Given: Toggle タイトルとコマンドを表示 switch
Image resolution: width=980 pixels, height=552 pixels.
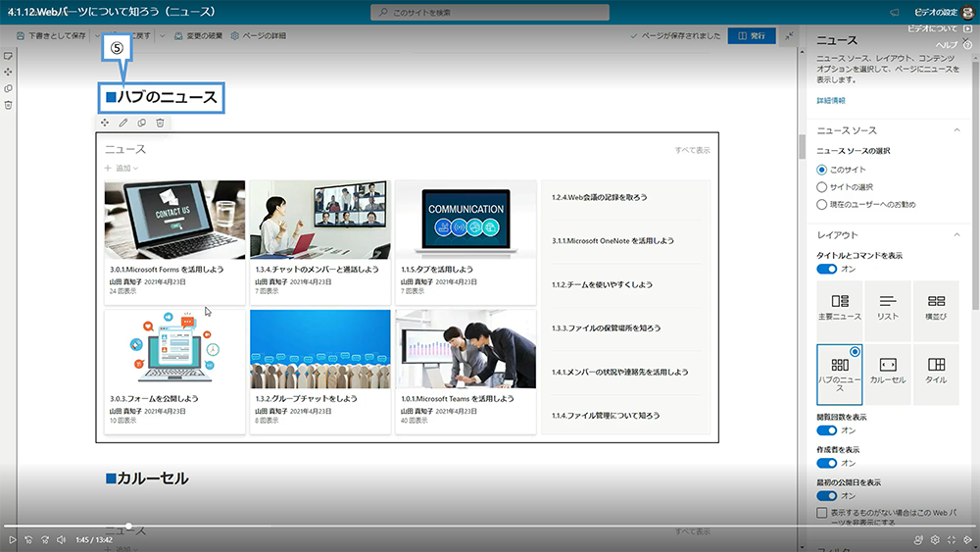Looking at the screenshot, I should [x=827, y=269].
